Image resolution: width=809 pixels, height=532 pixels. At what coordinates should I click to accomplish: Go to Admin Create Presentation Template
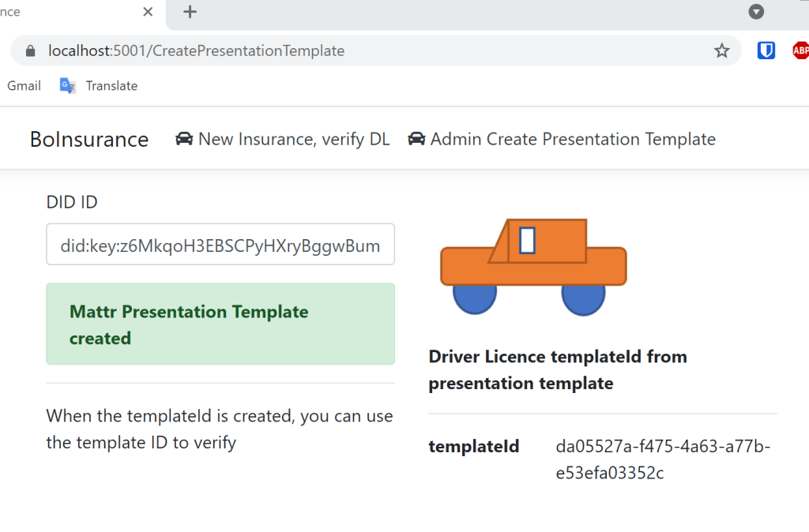tap(572, 139)
